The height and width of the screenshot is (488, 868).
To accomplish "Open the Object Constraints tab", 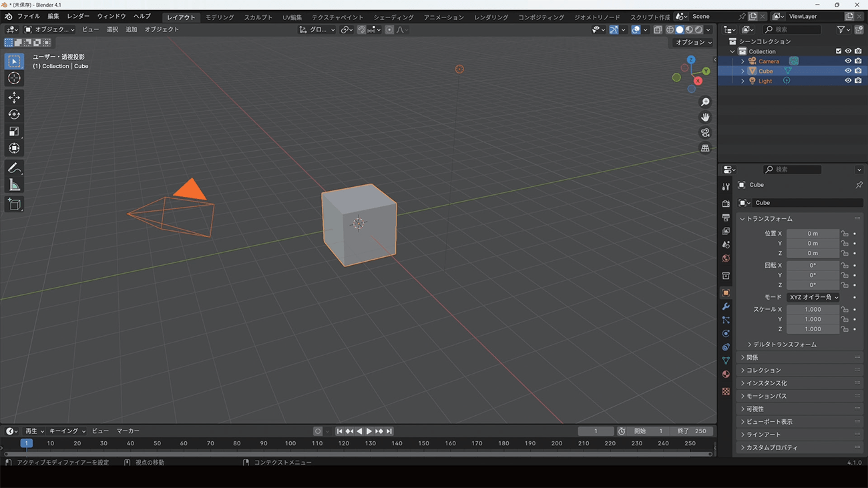I will click(726, 347).
